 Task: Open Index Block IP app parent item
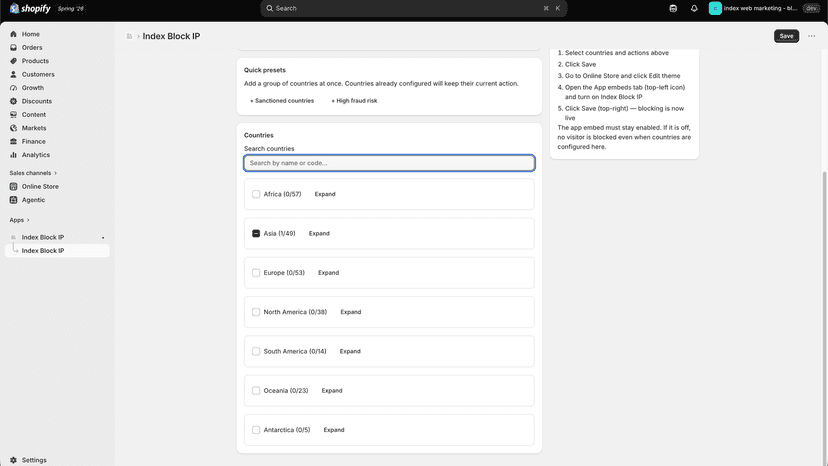(43, 238)
